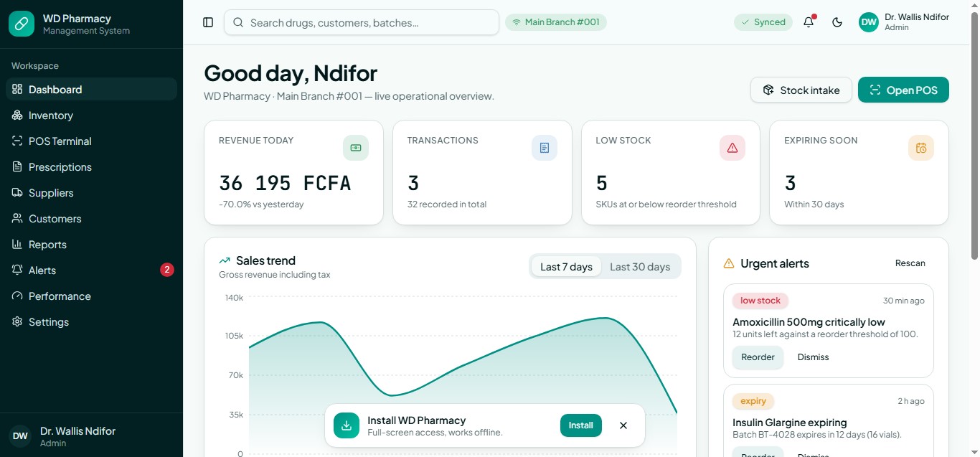This screenshot has width=980, height=457.
Task: Click Dr. Wallis Ndifor name in sidebar footer
Action: pyautogui.click(x=77, y=431)
